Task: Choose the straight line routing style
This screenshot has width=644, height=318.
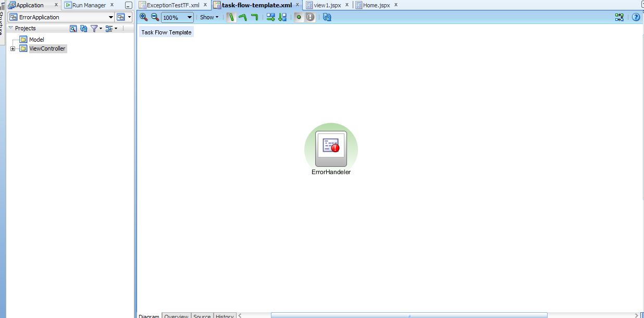Action: point(231,17)
